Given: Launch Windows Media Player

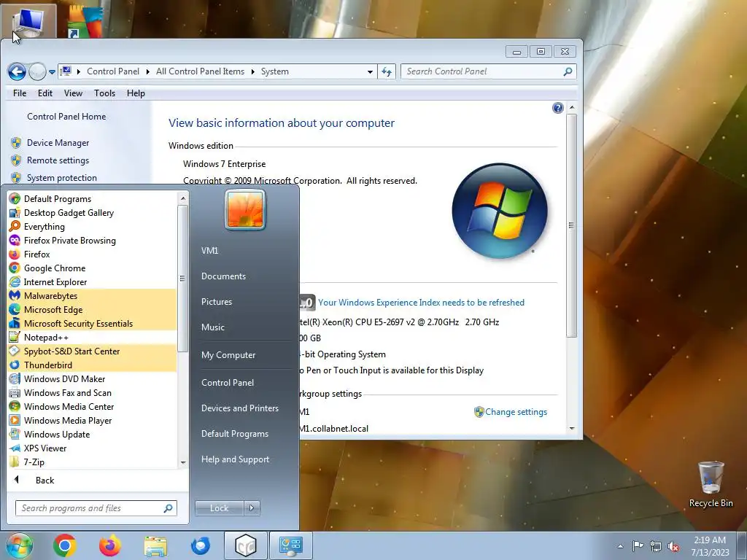Looking at the screenshot, I should pyautogui.click(x=92, y=421).
